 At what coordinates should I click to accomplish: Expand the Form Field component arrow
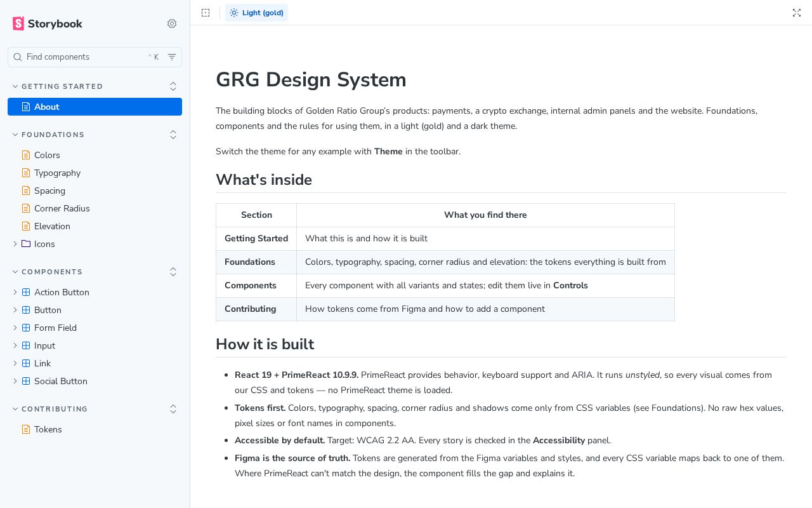pyautogui.click(x=15, y=328)
